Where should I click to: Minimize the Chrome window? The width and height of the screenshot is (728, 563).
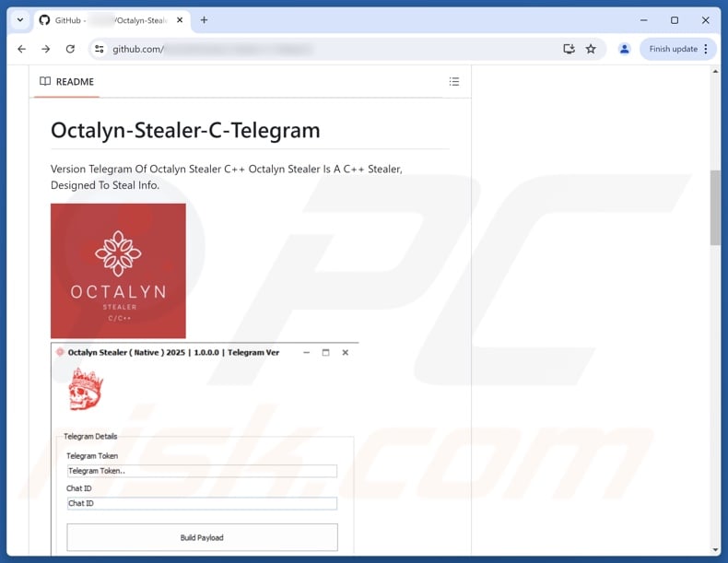coord(643,20)
